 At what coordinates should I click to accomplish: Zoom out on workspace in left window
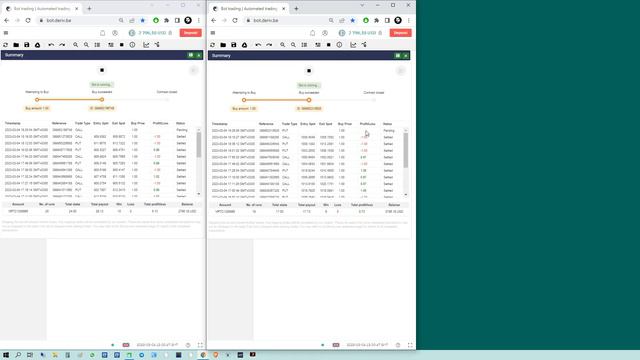86,45
